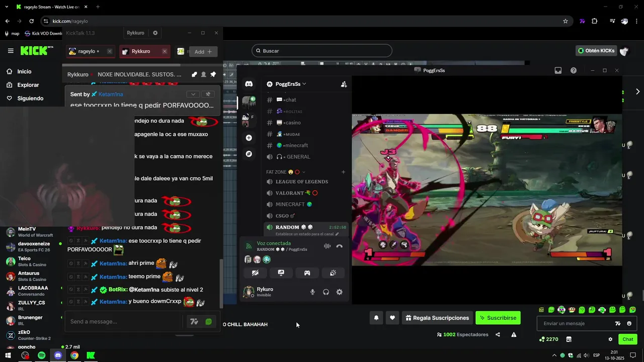This screenshot has width=644, height=362.
Task: Deafen with the headphones icon
Action: click(x=326, y=292)
